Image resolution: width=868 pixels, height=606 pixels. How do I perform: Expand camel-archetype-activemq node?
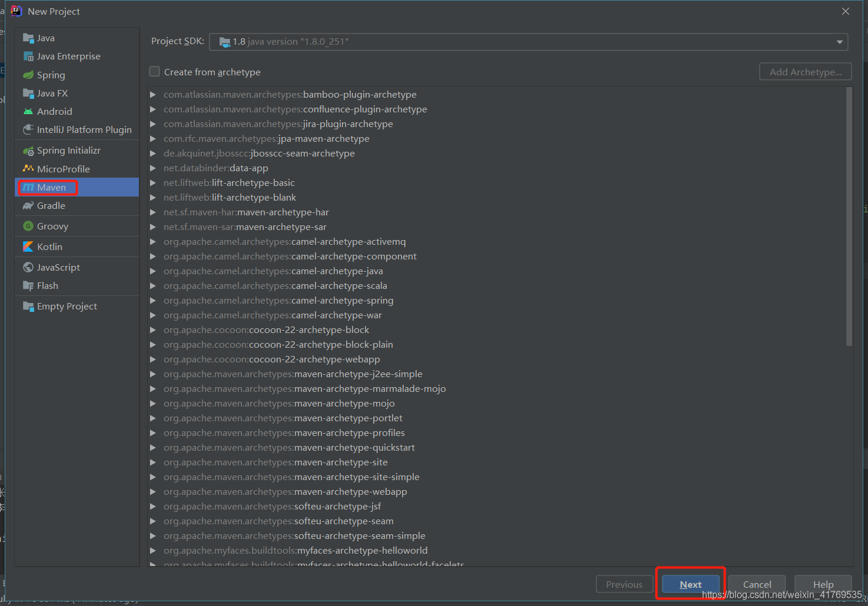(x=153, y=241)
